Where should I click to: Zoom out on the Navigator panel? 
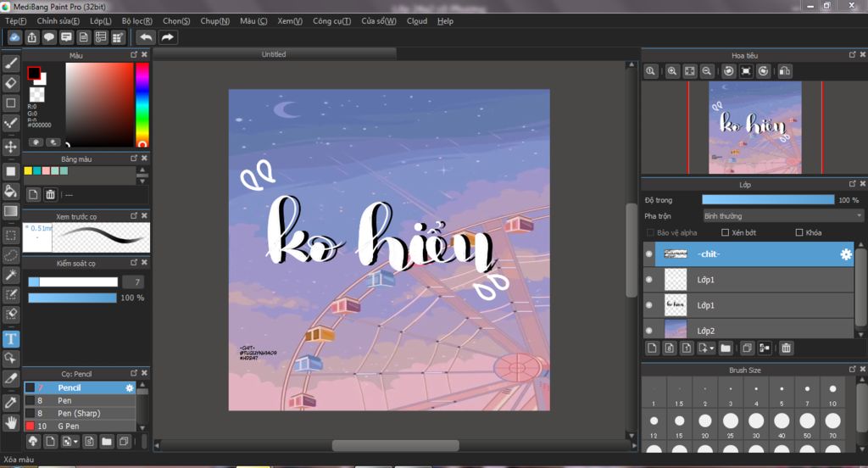[706, 71]
